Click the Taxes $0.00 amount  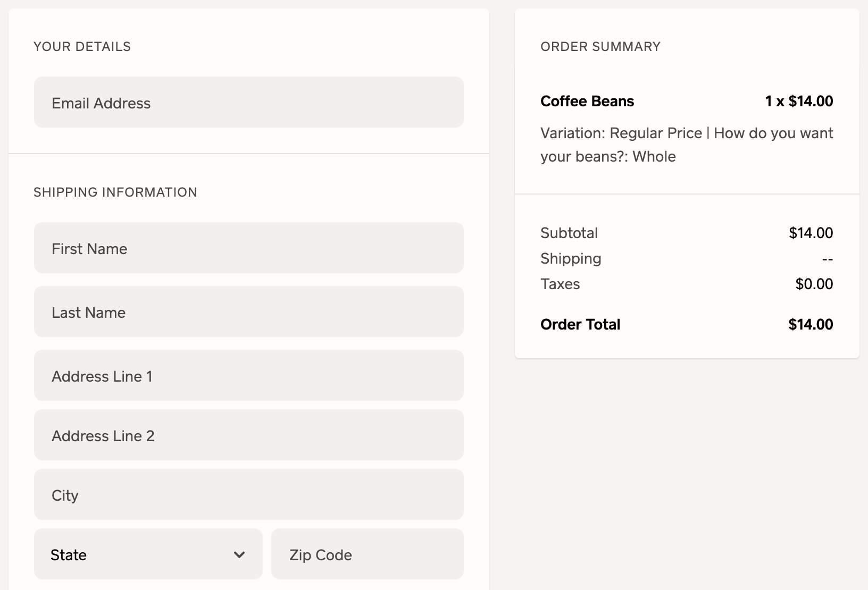coord(814,284)
